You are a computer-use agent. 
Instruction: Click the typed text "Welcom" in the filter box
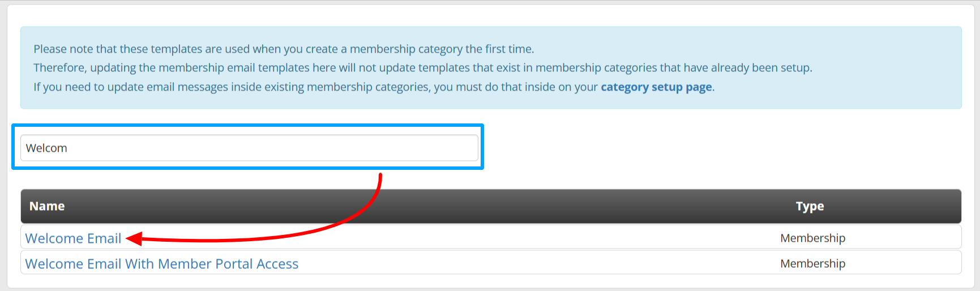[x=46, y=148]
